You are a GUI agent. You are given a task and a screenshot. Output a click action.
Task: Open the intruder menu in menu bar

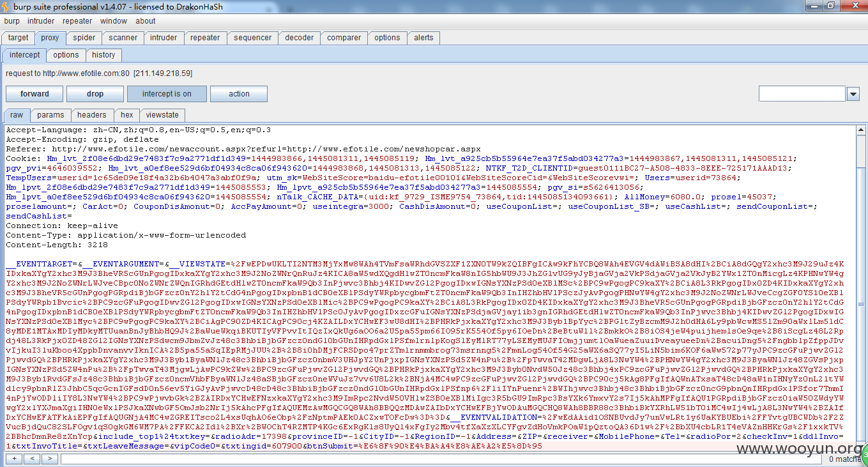point(41,21)
